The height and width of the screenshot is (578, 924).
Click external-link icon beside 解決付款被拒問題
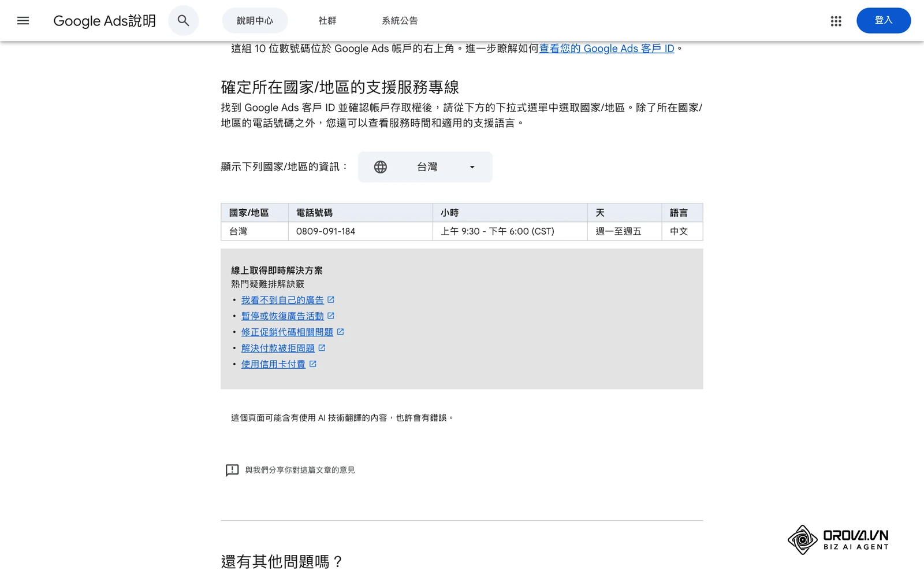click(322, 348)
